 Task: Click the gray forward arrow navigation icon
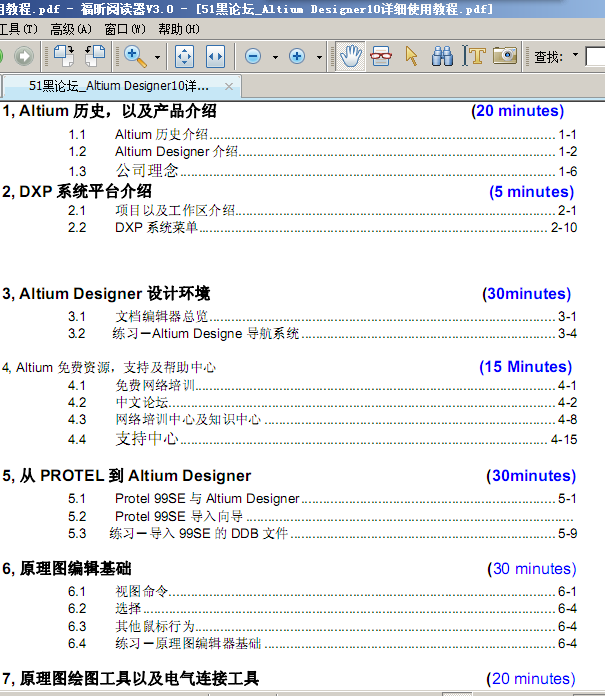coord(24,56)
